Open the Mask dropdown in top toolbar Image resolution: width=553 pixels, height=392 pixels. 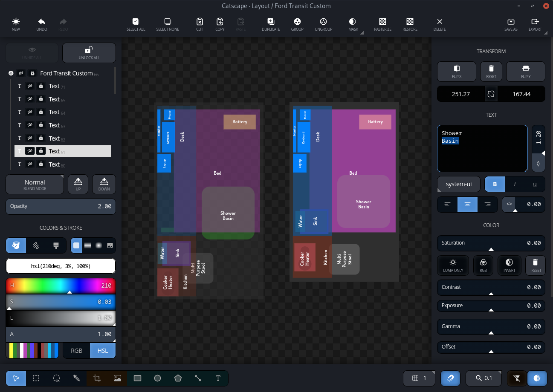[x=353, y=24]
